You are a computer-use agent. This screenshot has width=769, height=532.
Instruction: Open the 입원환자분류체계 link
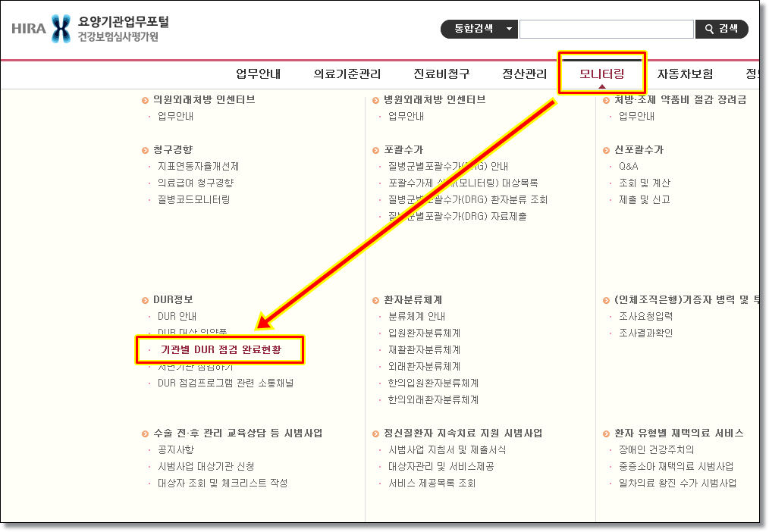point(424,333)
